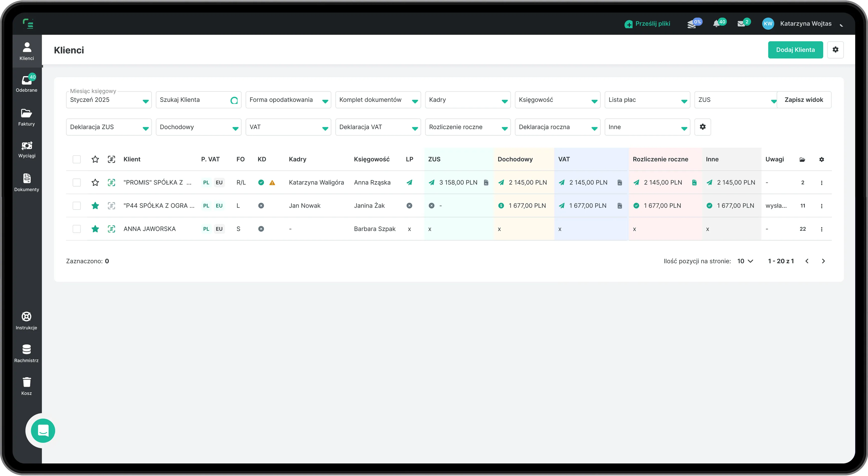Open the messages envelope icon
This screenshot has height=476, width=868.
(x=741, y=24)
